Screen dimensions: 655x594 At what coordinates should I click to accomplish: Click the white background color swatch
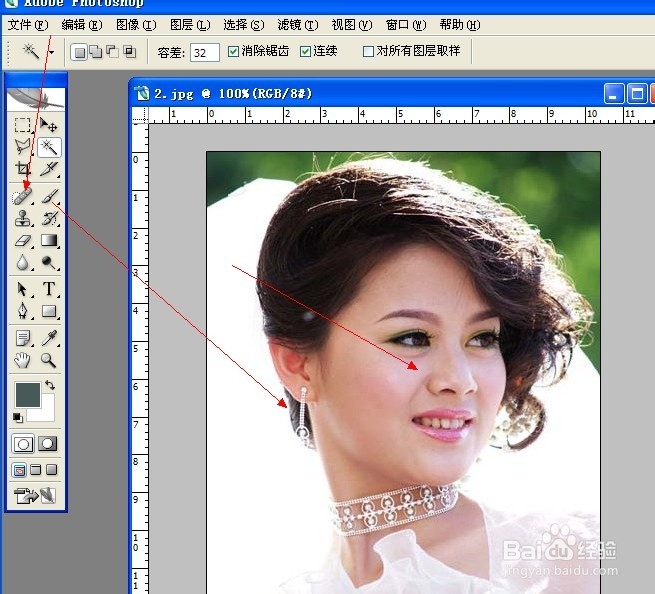click(x=46, y=414)
